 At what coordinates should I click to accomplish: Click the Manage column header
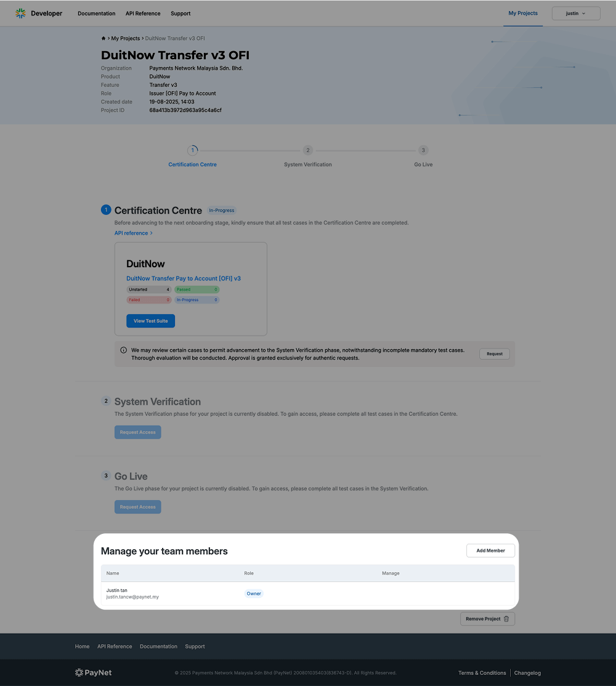tap(391, 573)
